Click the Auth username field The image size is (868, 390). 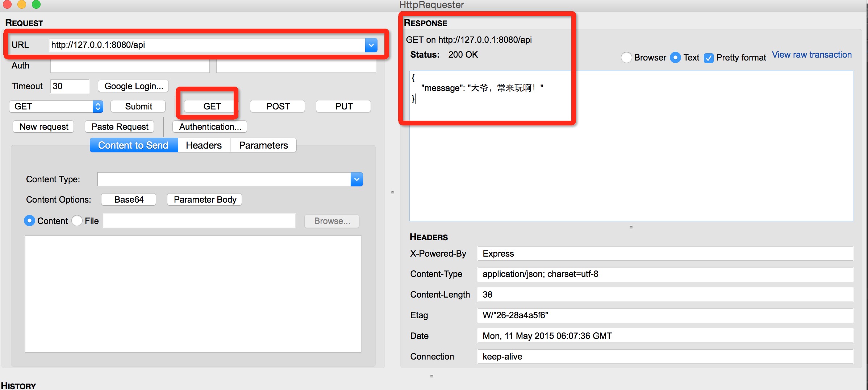tap(130, 66)
